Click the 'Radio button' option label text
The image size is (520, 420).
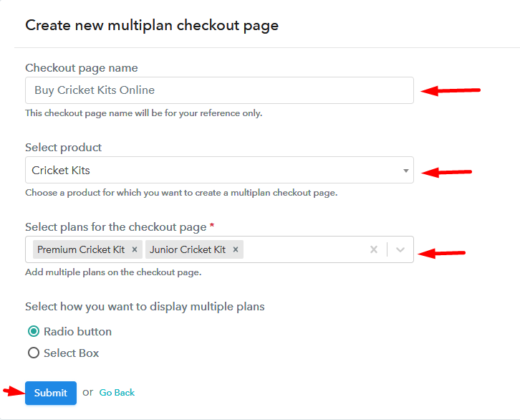coord(77,331)
